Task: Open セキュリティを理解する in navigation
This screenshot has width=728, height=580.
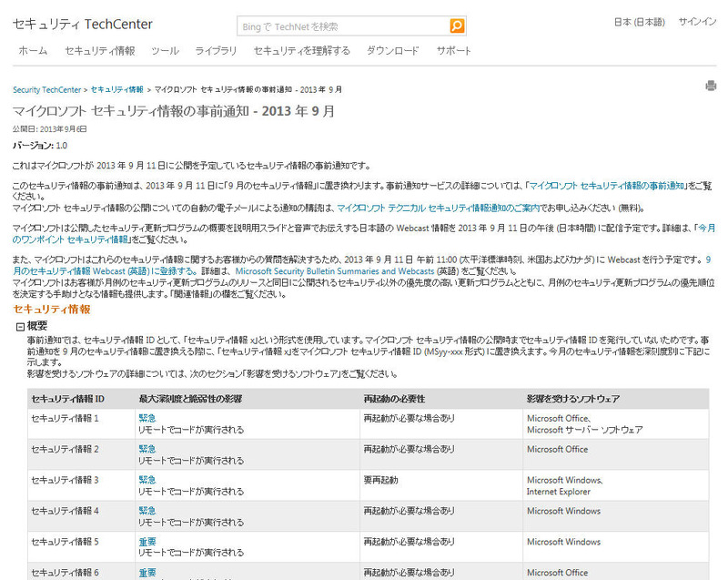Action: tap(301, 51)
